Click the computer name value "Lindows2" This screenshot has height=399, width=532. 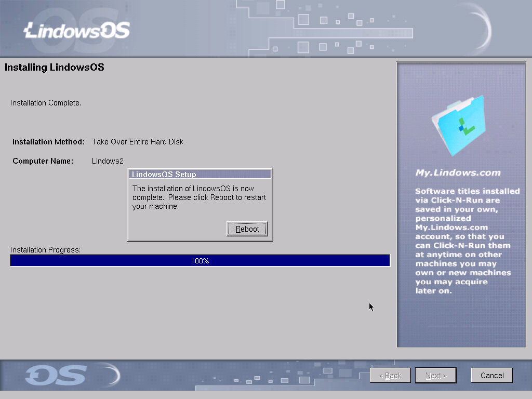pos(108,161)
